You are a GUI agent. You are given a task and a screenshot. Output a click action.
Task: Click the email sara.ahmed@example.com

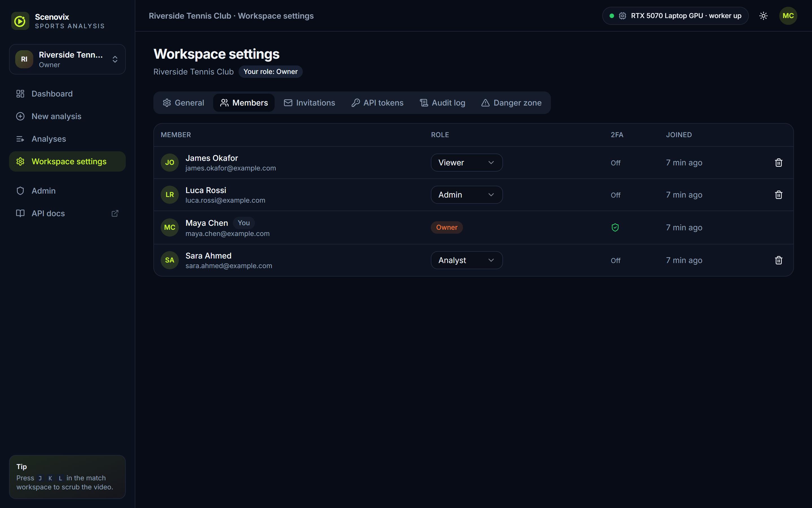tap(228, 266)
